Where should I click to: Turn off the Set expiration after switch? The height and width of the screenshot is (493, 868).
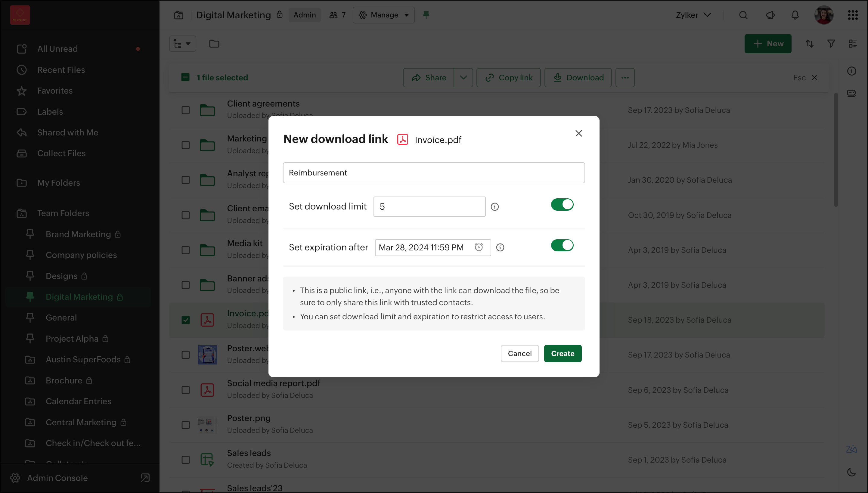click(562, 245)
